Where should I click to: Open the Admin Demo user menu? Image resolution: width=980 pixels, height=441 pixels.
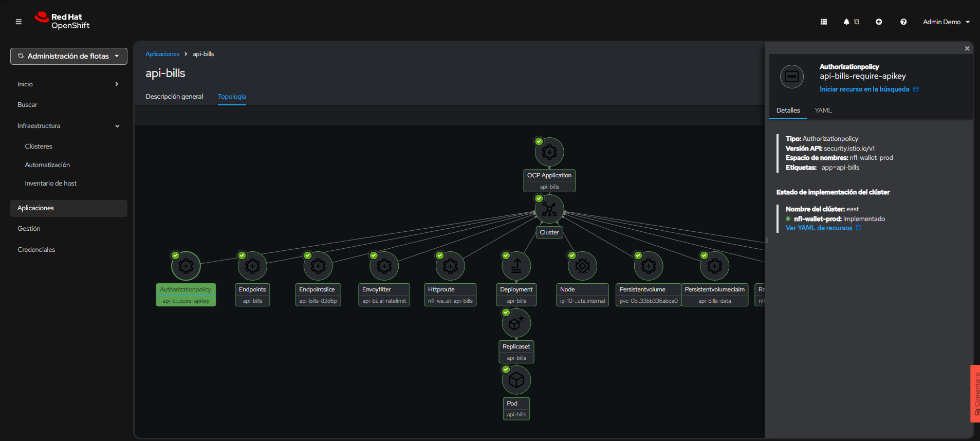(946, 22)
